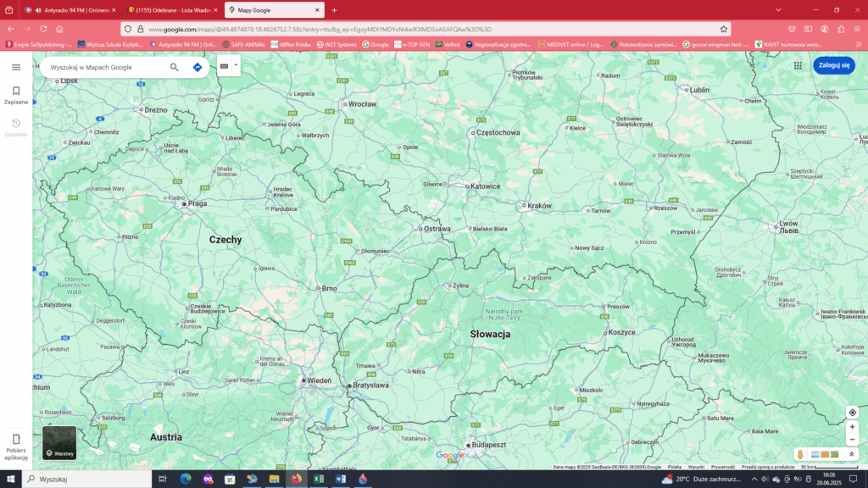Open Excel from the taskbar
868x488 pixels.
[x=319, y=480]
